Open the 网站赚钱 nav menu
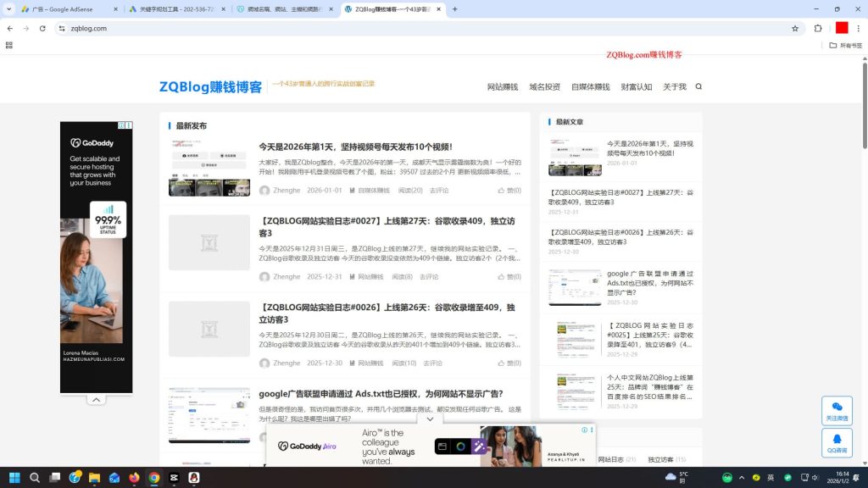868x488 pixels. (503, 87)
